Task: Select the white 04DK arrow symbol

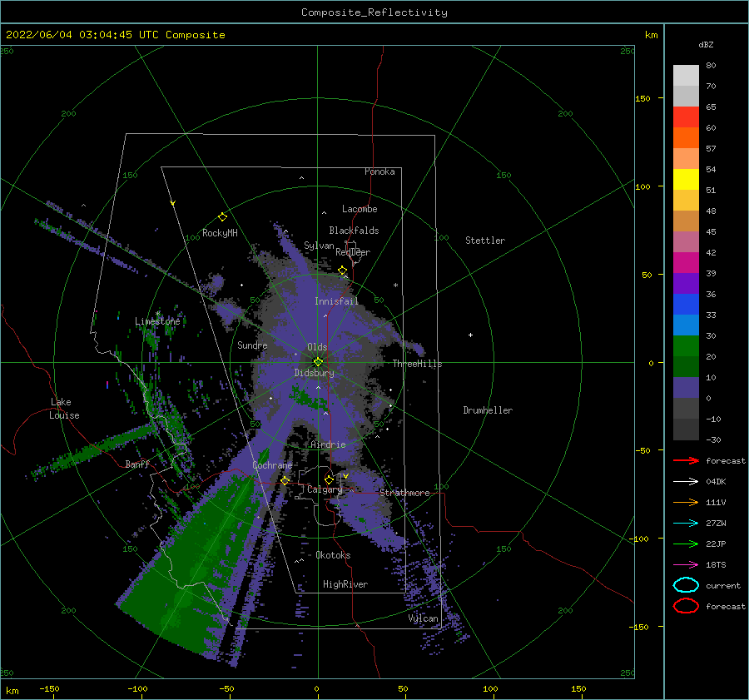Action: [x=686, y=482]
